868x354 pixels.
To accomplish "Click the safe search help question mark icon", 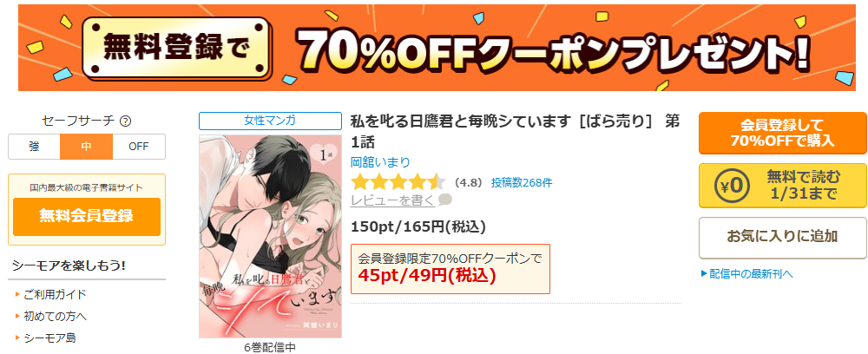I will 126,121.
